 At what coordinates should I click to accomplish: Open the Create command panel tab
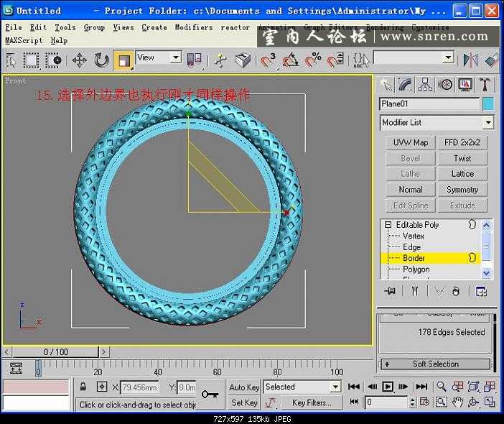386,85
